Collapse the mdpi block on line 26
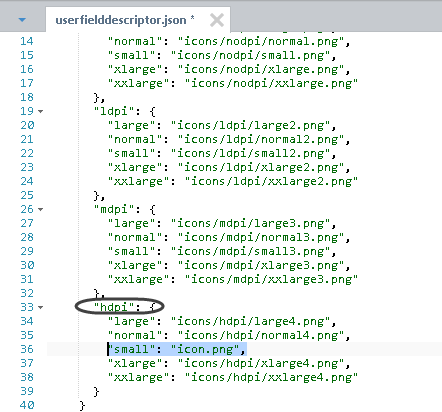Screen dimensions: 442x412 coord(40,209)
